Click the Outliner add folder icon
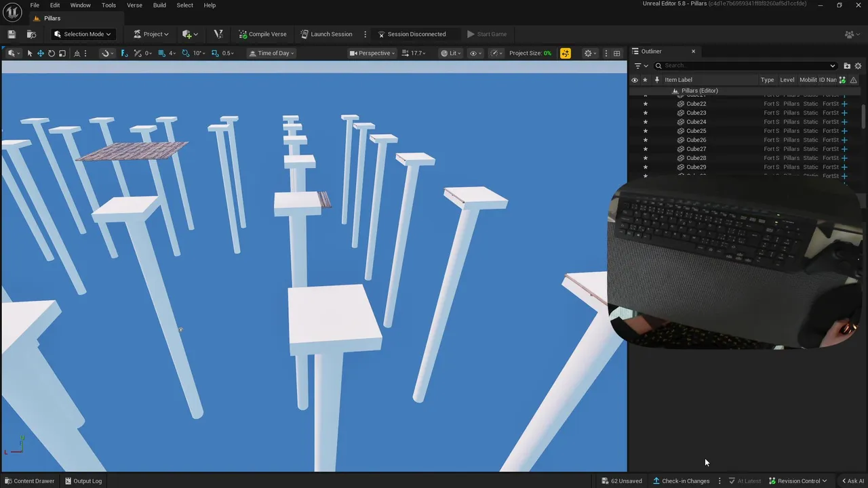 [847, 66]
